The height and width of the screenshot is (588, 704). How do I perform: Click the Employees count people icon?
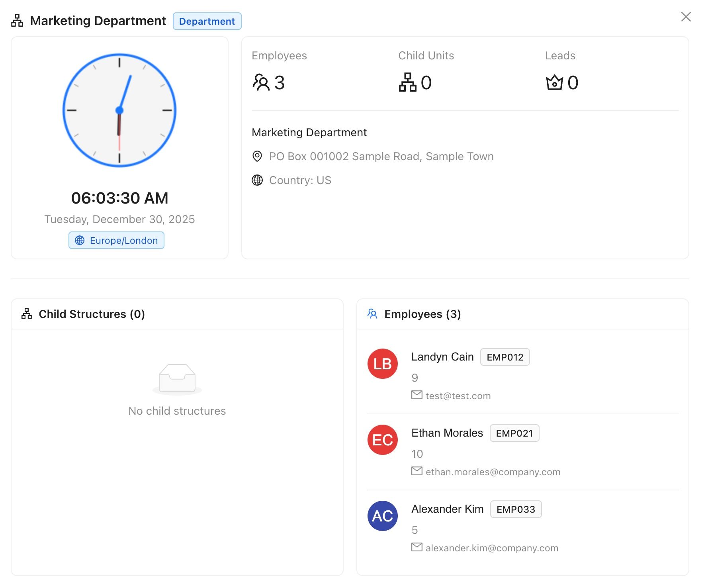pyautogui.click(x=261, y=82)
